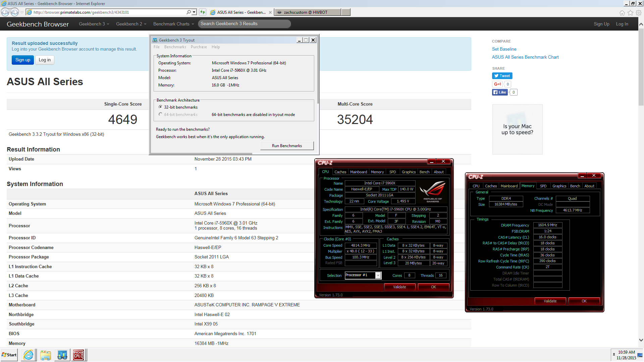The image size is (644, 362).
Task: Click the Geekbench Browser logo link
Action: click(x=38, y=24)
